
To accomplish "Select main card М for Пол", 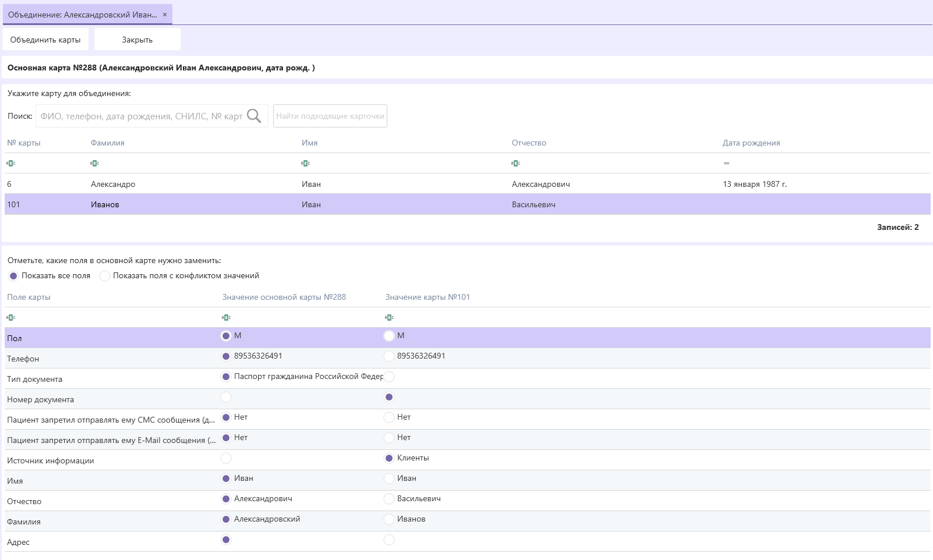I will [226, 336].
